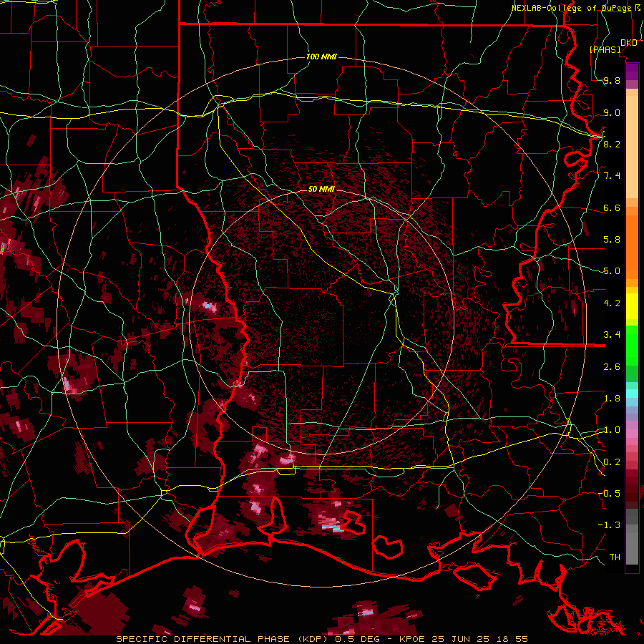Pick the bright orange color bar segment
This screenshot has height=644, width=644.
click(632, 247)
